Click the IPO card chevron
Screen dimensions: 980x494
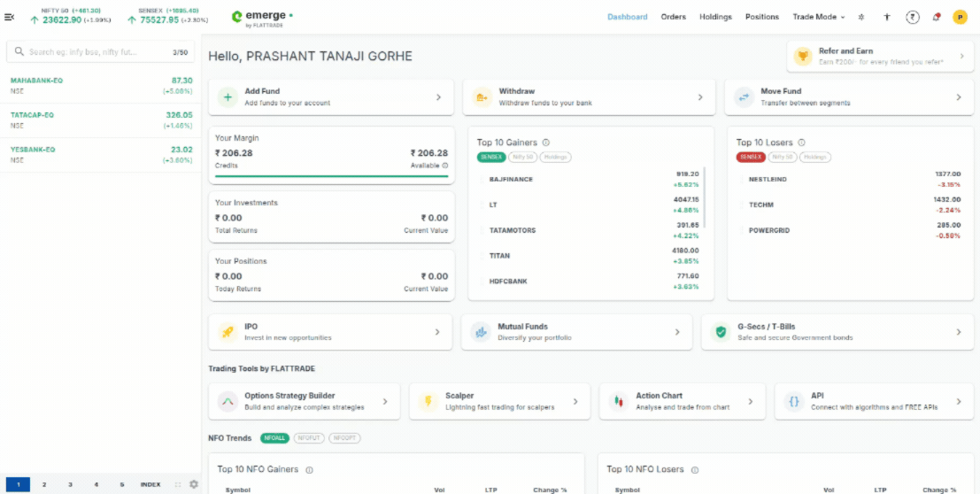click(437, 332)
